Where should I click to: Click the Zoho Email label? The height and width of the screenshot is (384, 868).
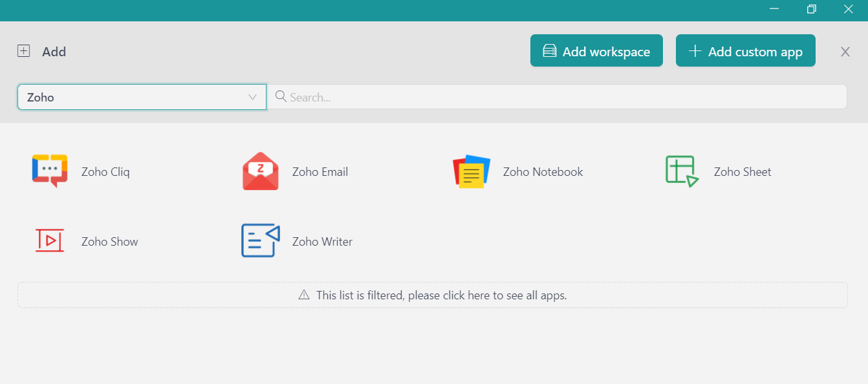[320, 171]
